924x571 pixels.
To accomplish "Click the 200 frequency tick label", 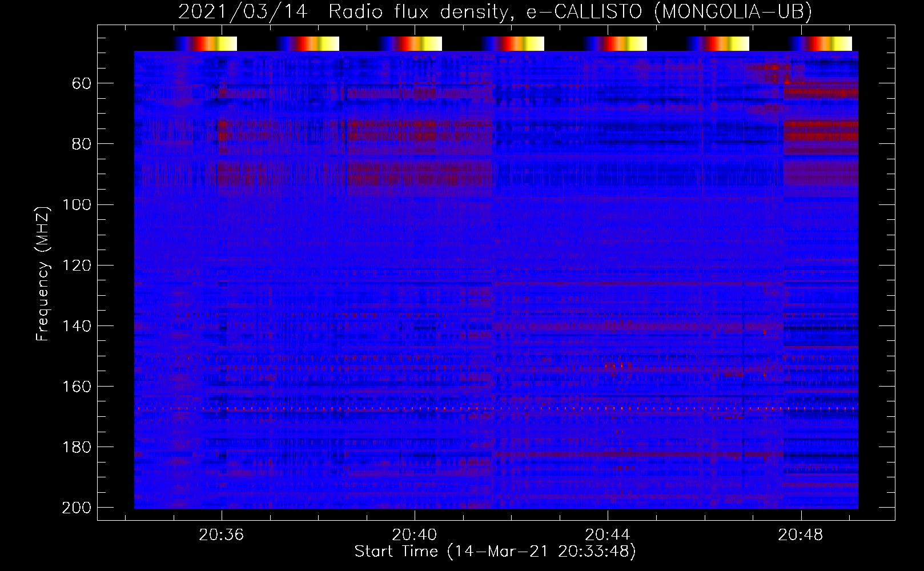I will (x=77, y=508).
